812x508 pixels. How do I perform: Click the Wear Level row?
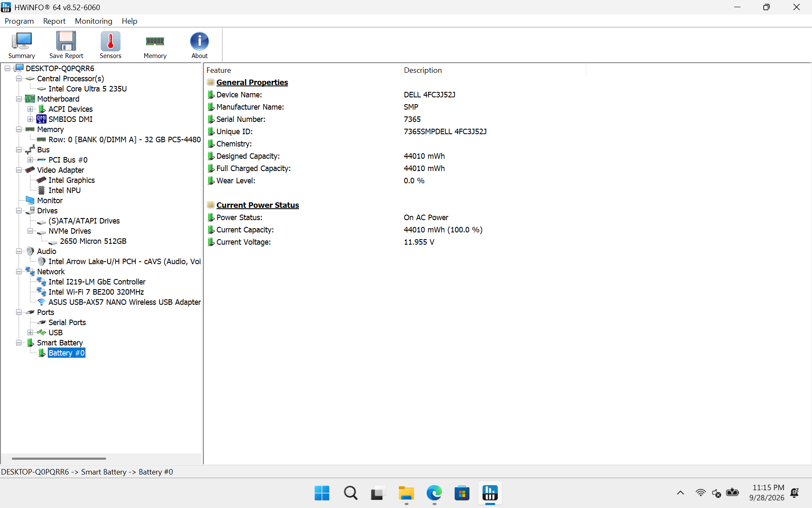(x=395, y=180)
